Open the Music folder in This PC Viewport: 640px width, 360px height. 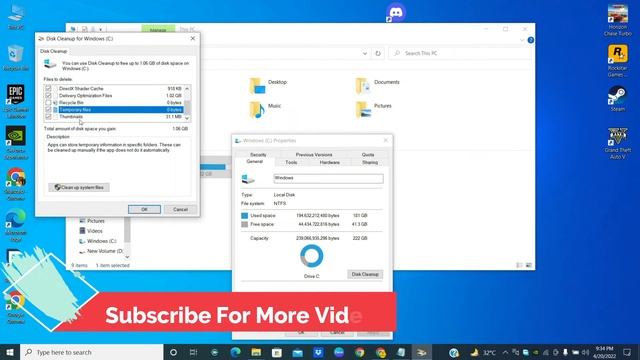click(265, 109)
